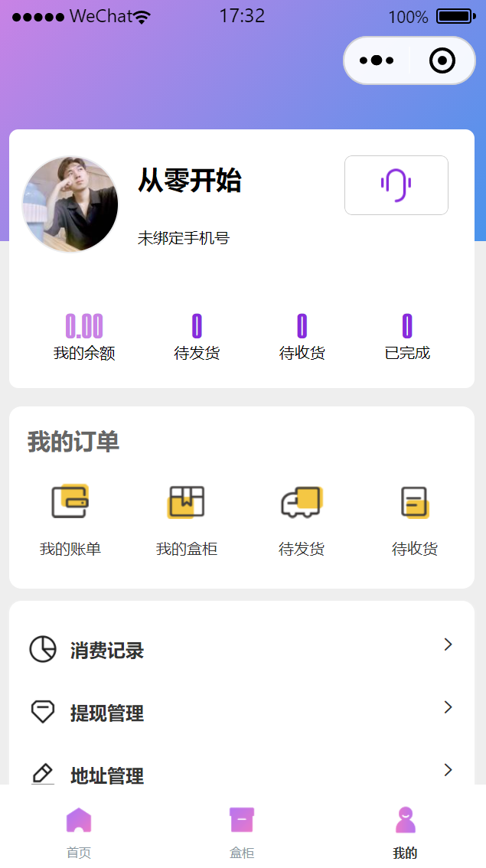
Task: Open the 已完成 completed orders count
Action: tap(407, 327)
